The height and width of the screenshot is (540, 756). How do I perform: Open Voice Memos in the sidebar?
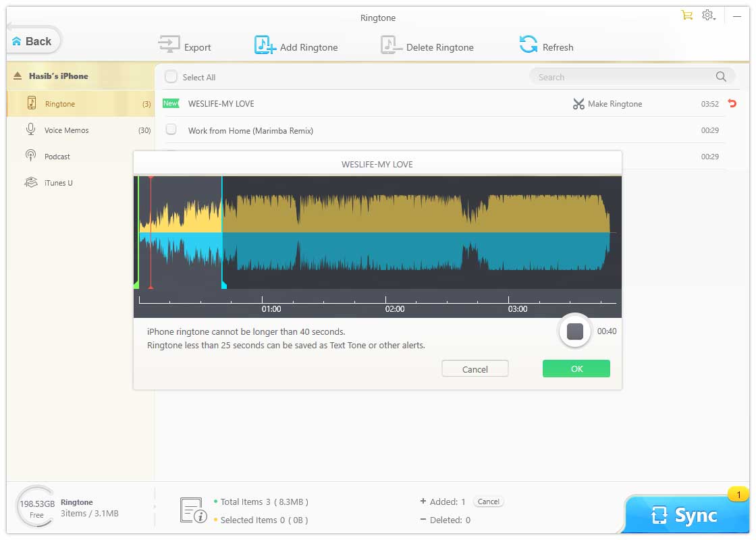pyautogui.click(x=66, y=130)
